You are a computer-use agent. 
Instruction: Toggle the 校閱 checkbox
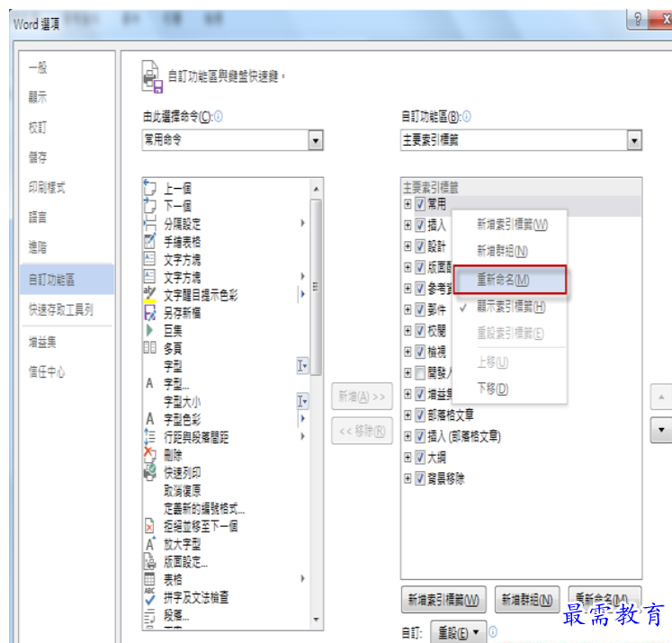tap(419, 330)
